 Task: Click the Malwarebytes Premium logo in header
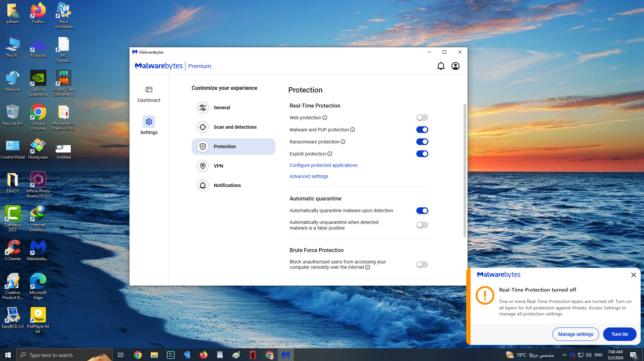(x=173, y=66)
